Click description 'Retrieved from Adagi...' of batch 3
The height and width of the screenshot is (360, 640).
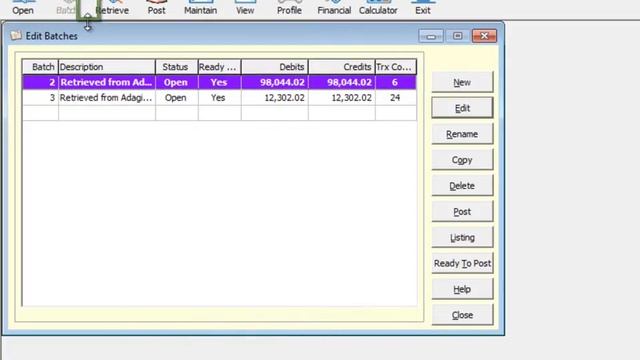106,98
